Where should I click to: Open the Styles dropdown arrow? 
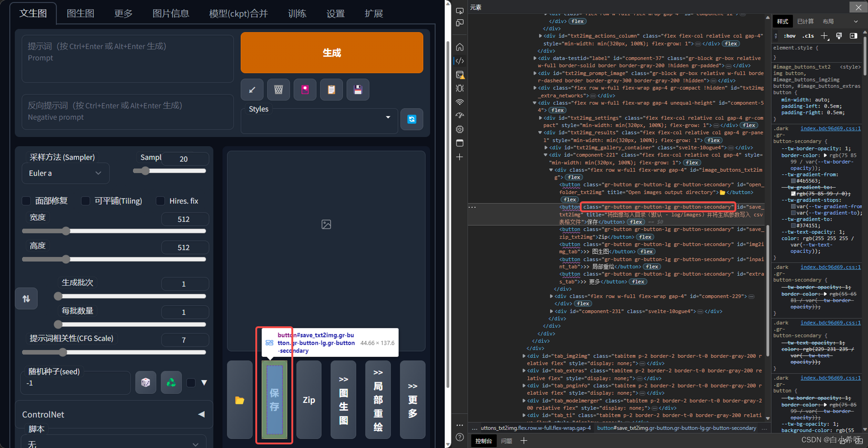pos(388,117)
